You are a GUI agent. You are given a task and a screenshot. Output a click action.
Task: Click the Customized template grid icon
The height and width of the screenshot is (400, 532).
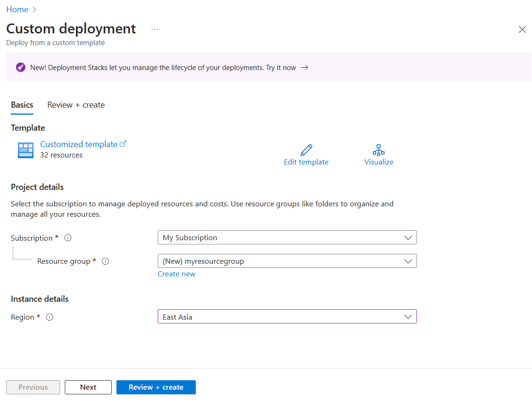pos(25,150)
